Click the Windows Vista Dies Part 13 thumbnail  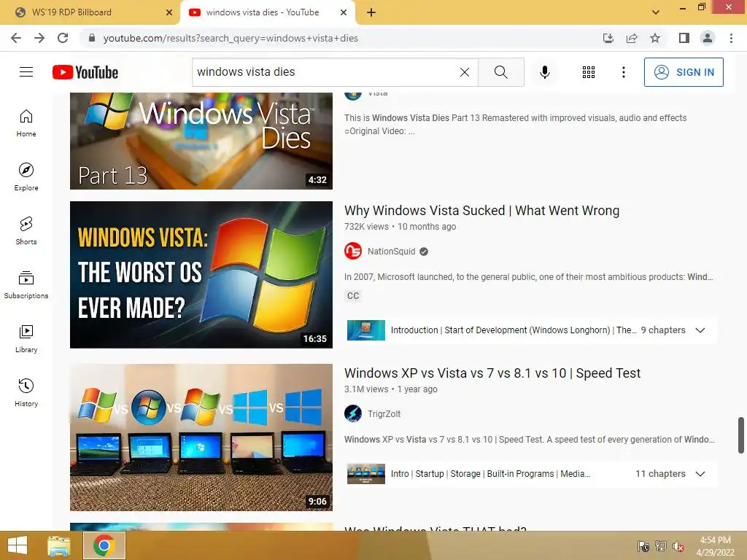tap(201, 141)
